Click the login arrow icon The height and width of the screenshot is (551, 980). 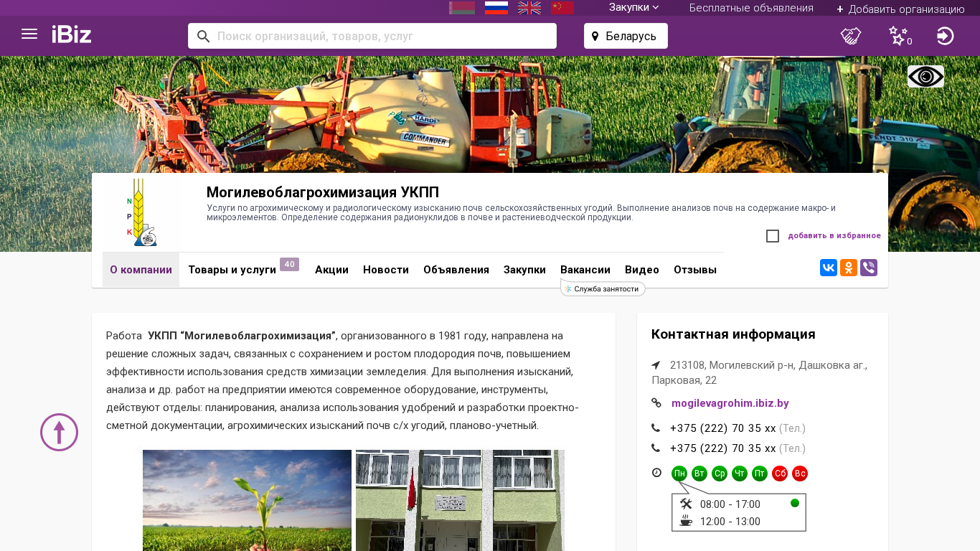coord(946,36)
